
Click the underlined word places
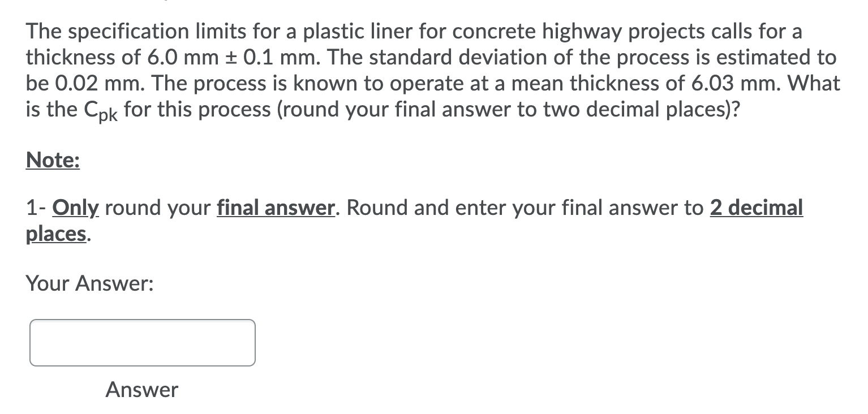coord(54,234)
